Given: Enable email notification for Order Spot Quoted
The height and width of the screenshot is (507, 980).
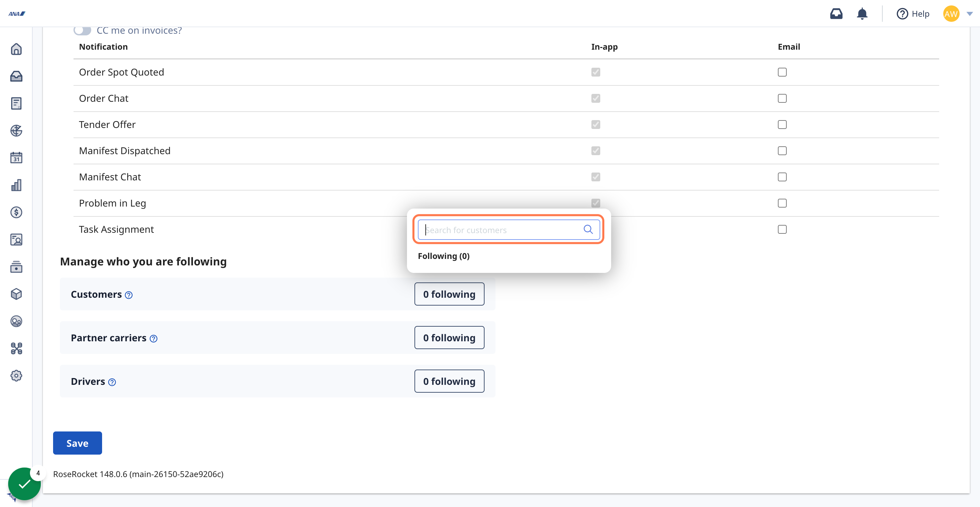Looking at the screenshot, I should tap(782, 72).
